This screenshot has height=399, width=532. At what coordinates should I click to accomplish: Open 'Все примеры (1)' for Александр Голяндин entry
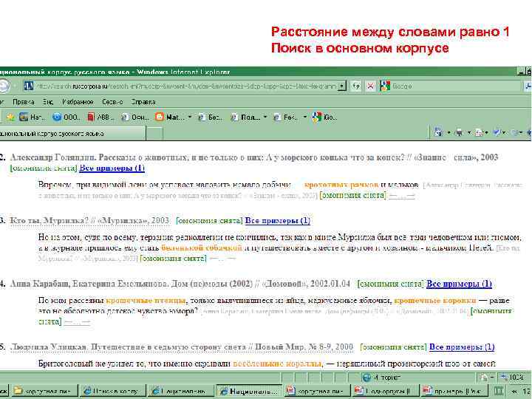point(112,168)
